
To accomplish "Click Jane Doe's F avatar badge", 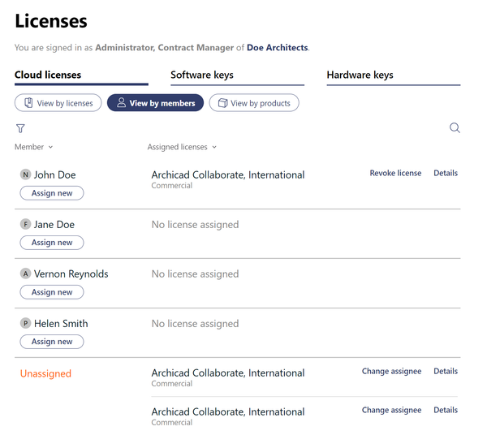I will pos(25,224).
